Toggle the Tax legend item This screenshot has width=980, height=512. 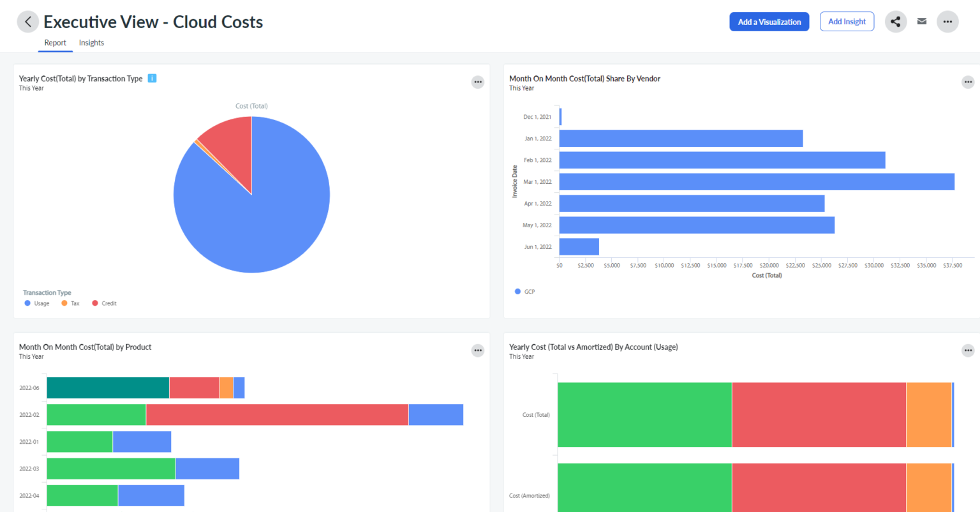70,303
